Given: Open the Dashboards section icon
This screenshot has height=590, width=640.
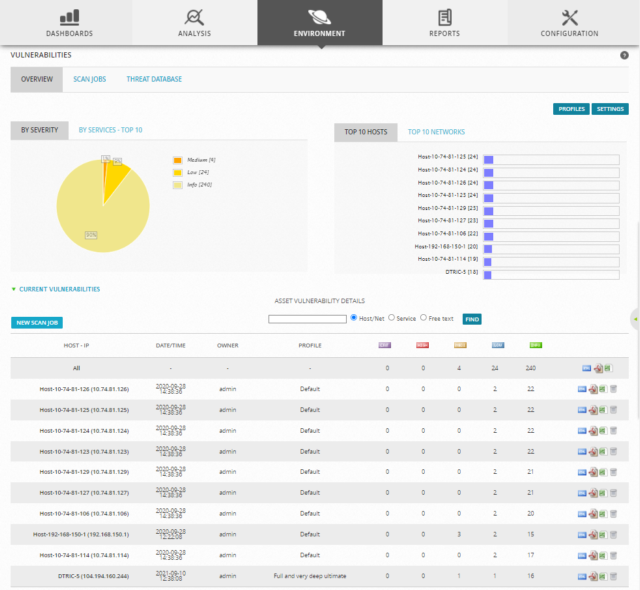Looking at the screenshot, I should click(69, 17).
